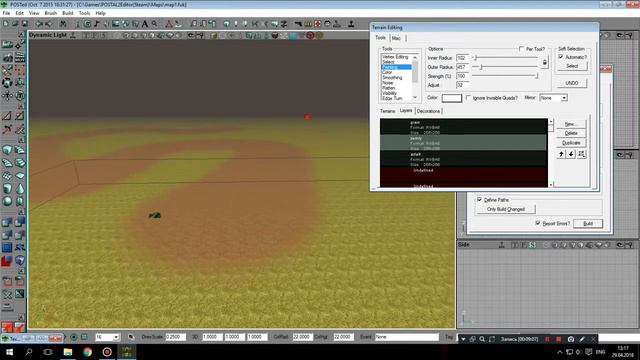
Task: Toggle the Report Errors? checkbox
Action: pos(538,223)
